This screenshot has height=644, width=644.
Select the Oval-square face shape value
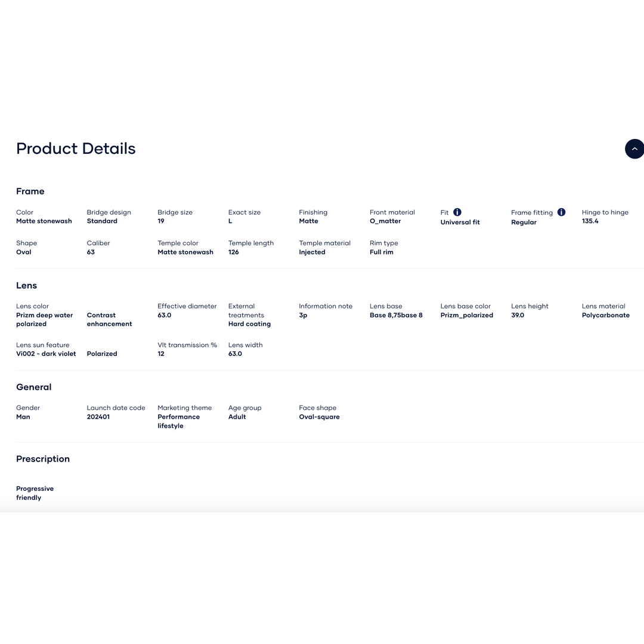tap(319, 417)
